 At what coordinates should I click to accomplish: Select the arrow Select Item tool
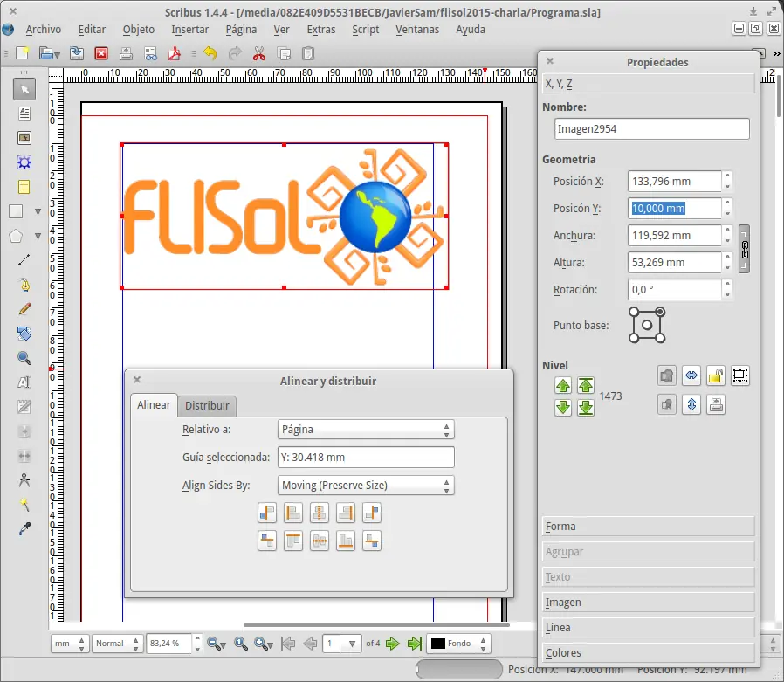pyautogui.click(x=24, y=89)
